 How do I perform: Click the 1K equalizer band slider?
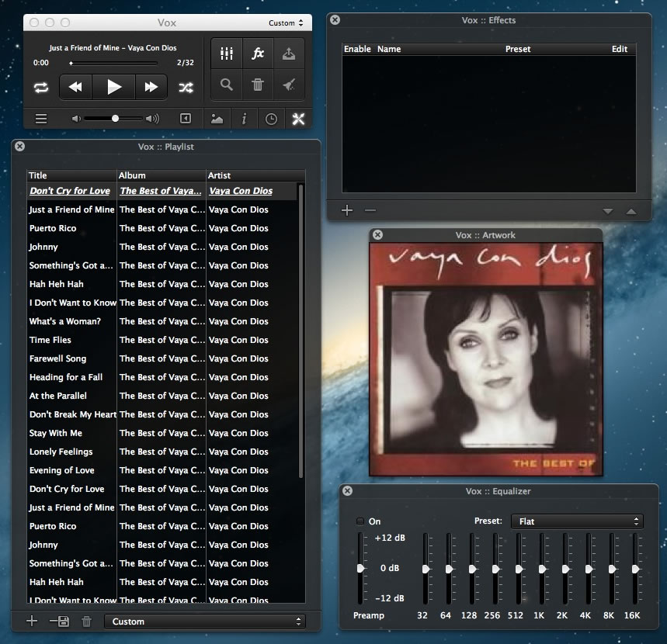pos(543,570)
